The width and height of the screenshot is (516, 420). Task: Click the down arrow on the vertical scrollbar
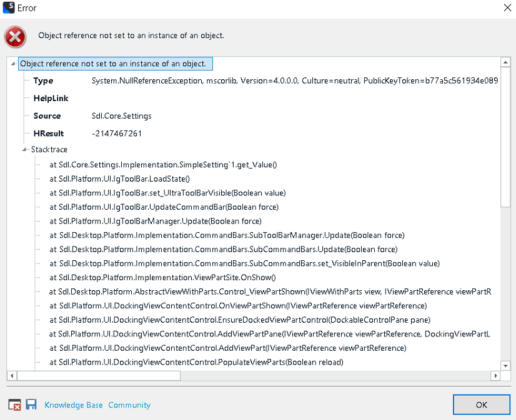[x=505, y=366]
